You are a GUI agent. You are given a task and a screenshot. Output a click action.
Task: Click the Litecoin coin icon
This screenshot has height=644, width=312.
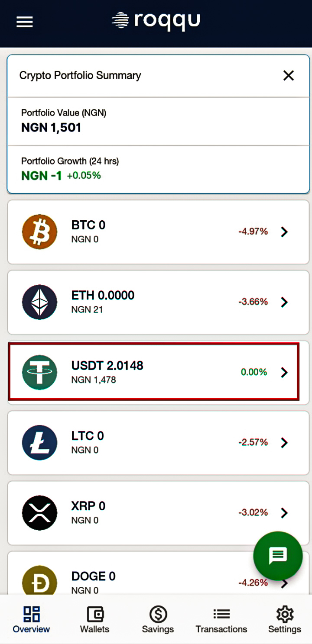tap(39, 442)
